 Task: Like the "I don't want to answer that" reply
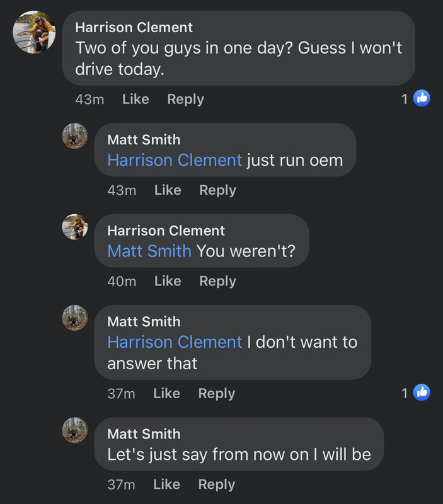[x=166, y=393]
